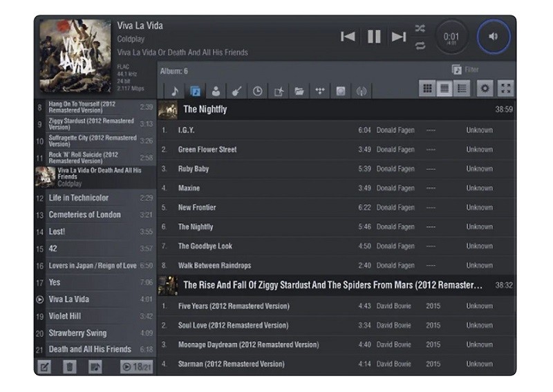
Task: Select queue item Rock 'N' Roll Suicide
Action: pyautogui.click(x=95, y=158)
